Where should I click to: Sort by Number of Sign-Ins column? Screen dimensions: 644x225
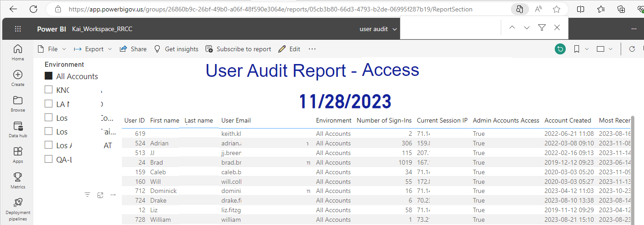384,121
